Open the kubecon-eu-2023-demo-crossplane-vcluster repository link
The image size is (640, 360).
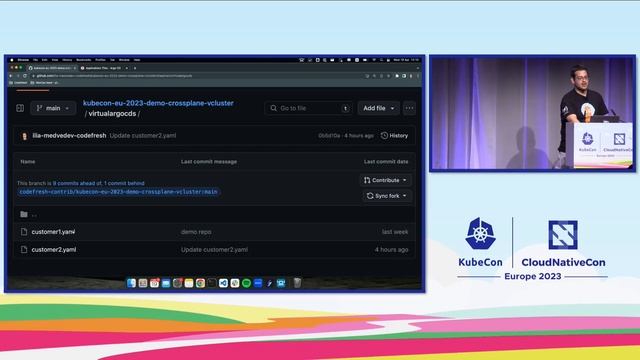[x=158, y=103]
